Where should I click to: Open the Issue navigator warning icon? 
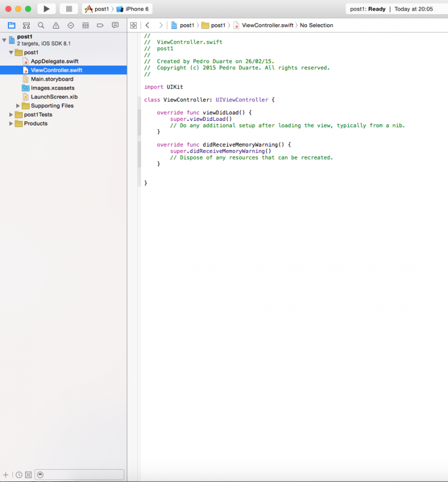[56, 25]
